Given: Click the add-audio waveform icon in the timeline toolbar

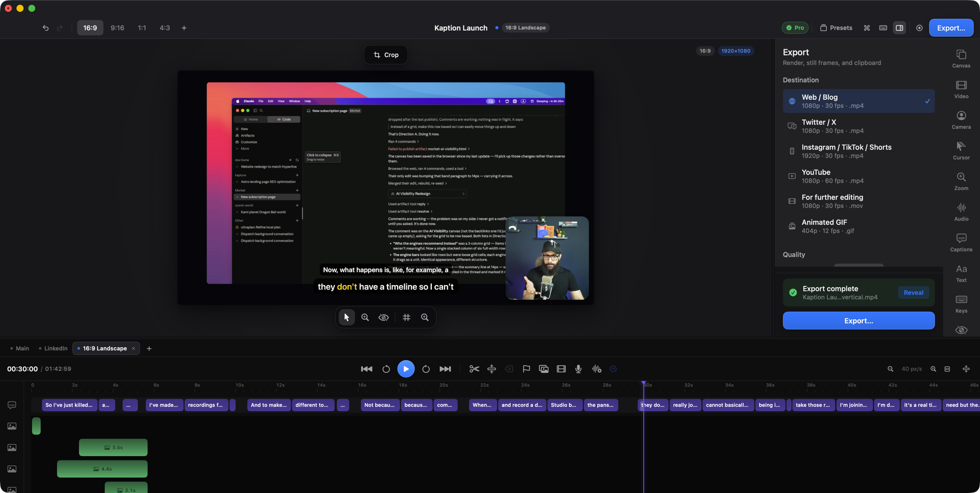Looking at the screenshot, I should (596, 369).
